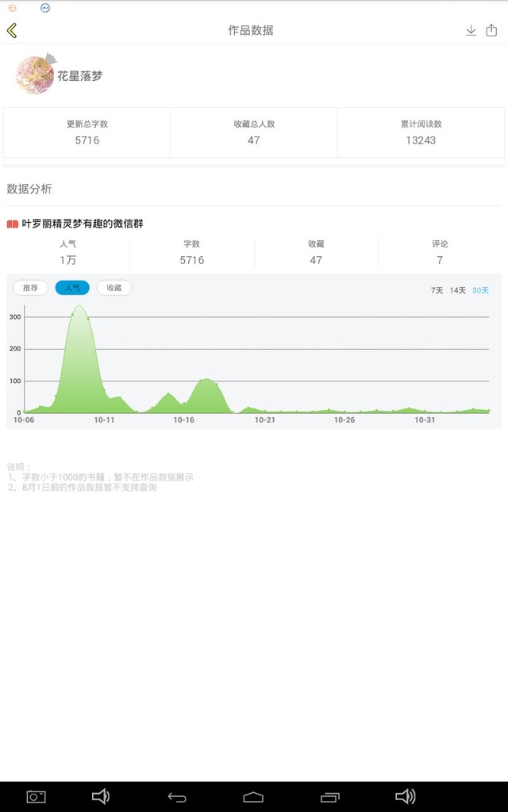
Task: Tap the 累计阅读数 13243 stat
Action: (x=420, y=132)
